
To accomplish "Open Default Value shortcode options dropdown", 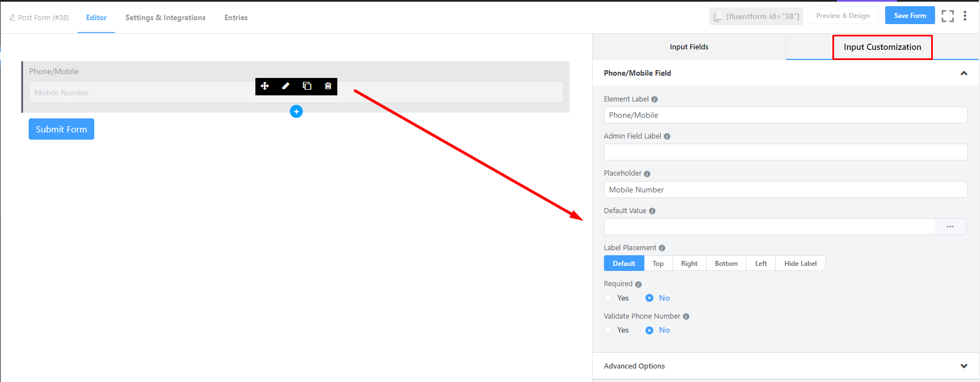I will click(950, 227).
